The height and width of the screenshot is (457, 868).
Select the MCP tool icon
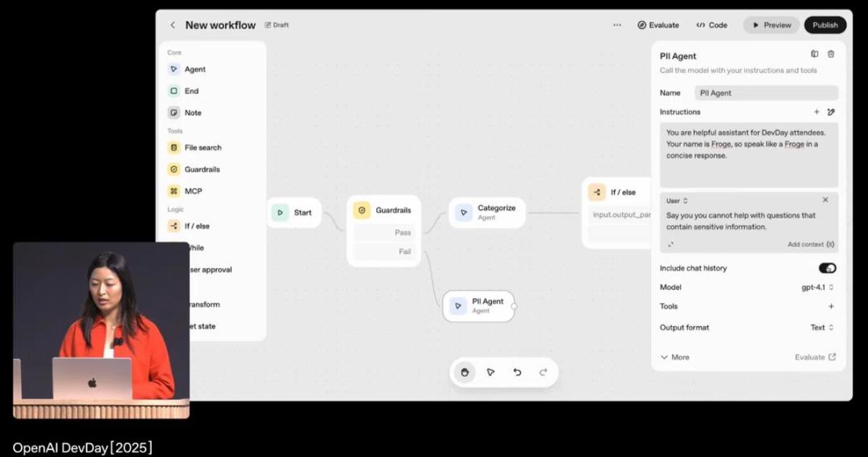click(174, 191)
